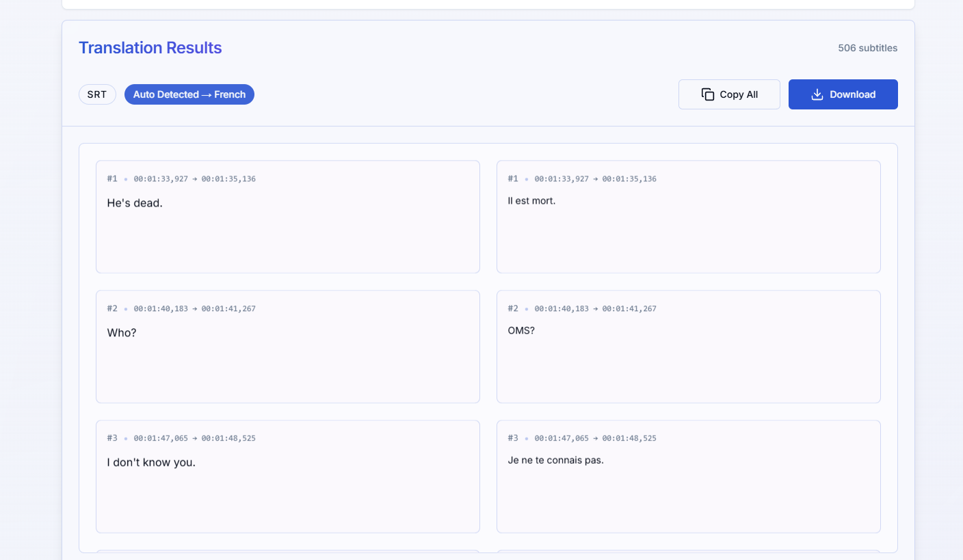
Task: Select the SRT format badge
Action: [x=97, y=94]
